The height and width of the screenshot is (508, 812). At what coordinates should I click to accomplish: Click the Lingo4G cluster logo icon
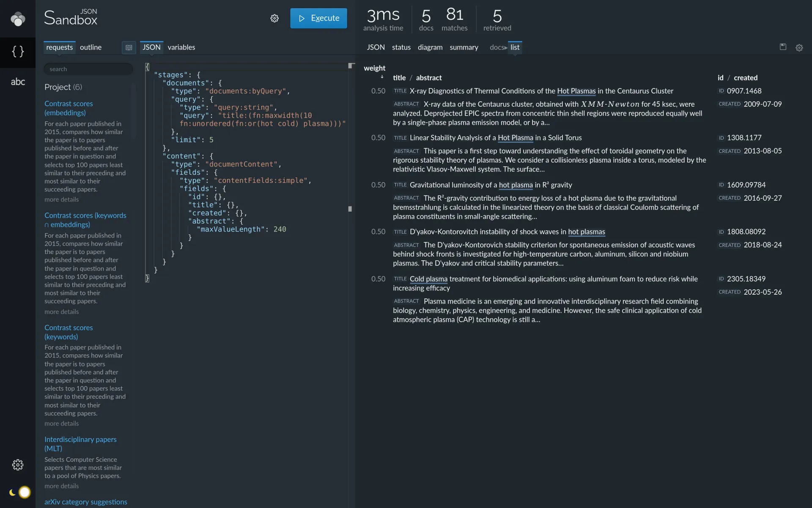[18, 19]
